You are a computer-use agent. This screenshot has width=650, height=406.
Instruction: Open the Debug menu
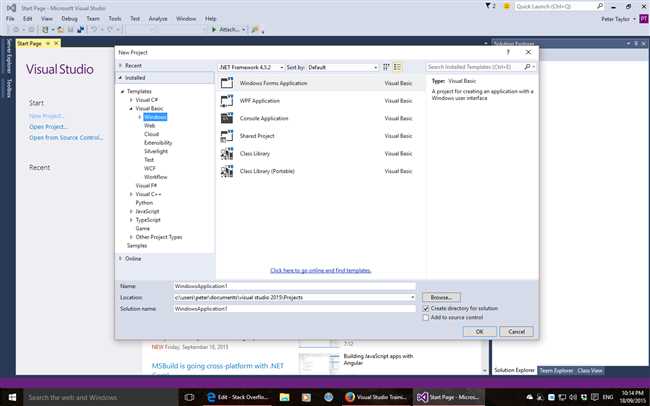(71, 18)
